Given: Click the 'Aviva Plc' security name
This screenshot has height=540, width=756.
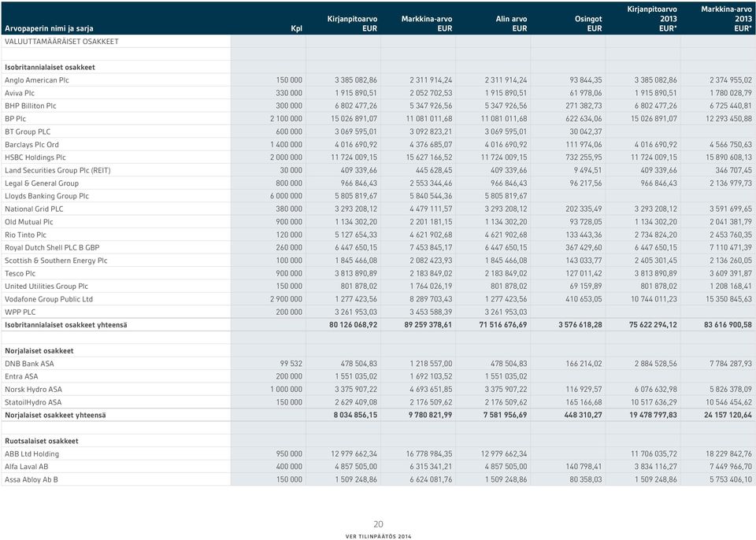Looking at the screenshot, I should [x=20, y=93].
